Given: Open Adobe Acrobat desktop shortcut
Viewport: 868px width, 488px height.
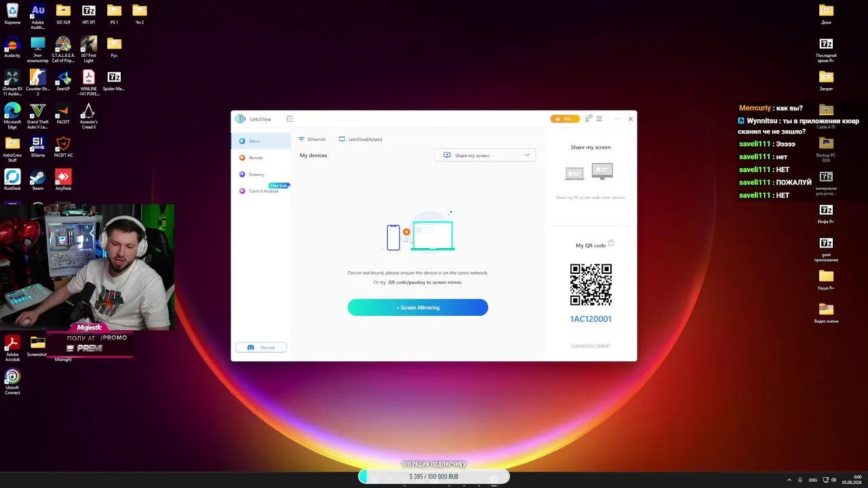Looking at the screenshot, I should point(12,348).
